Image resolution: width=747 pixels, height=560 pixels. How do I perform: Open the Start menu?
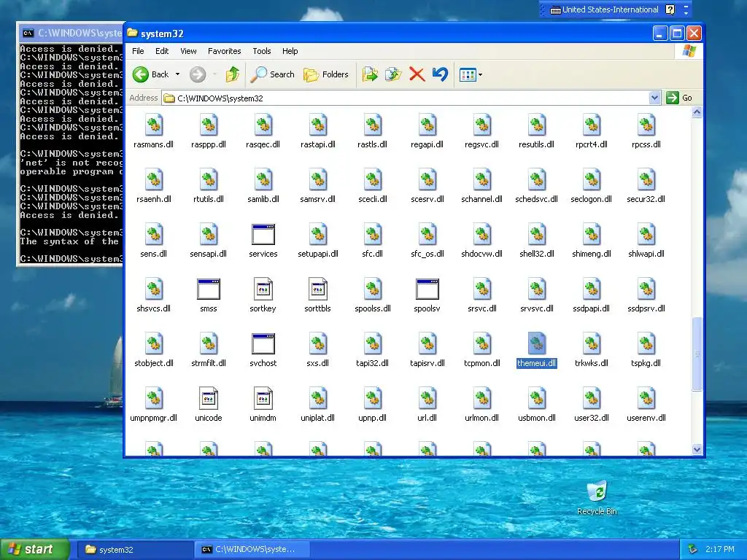pos(34,550)
